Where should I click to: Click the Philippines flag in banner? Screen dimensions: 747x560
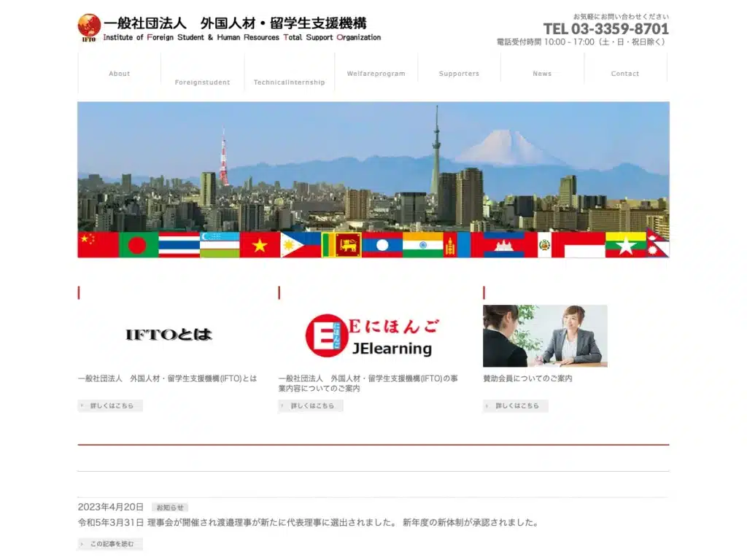[301, 245]
